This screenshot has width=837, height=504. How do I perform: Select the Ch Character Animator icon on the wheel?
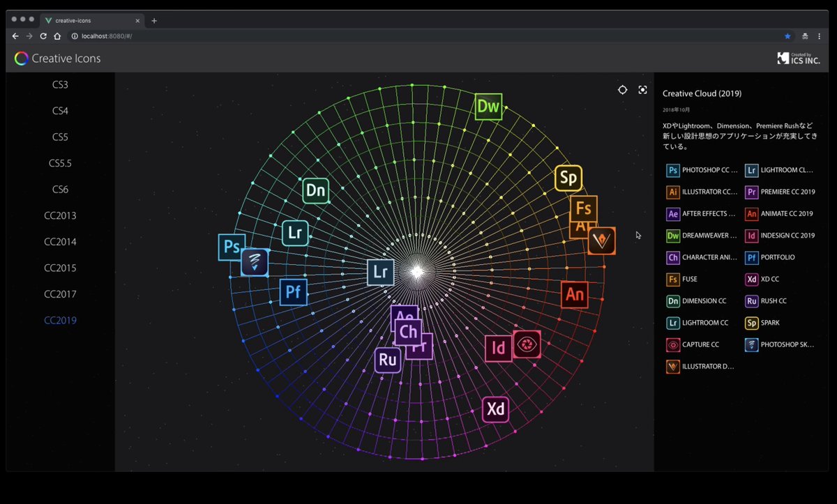tap(408, 332)
